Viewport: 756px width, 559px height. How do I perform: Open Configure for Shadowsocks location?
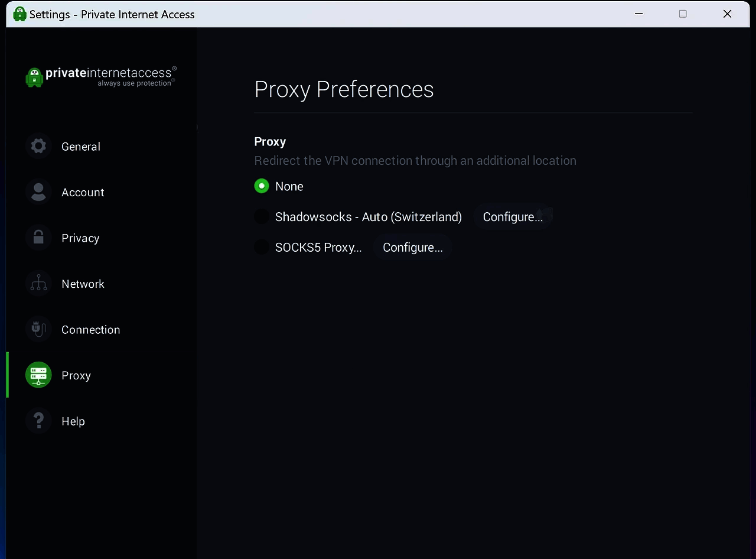click(x=513, y=217)
